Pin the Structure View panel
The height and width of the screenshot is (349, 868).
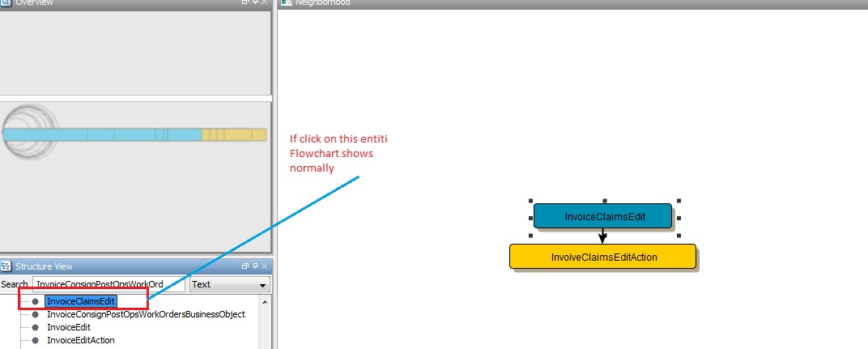[x=255, y=266]
